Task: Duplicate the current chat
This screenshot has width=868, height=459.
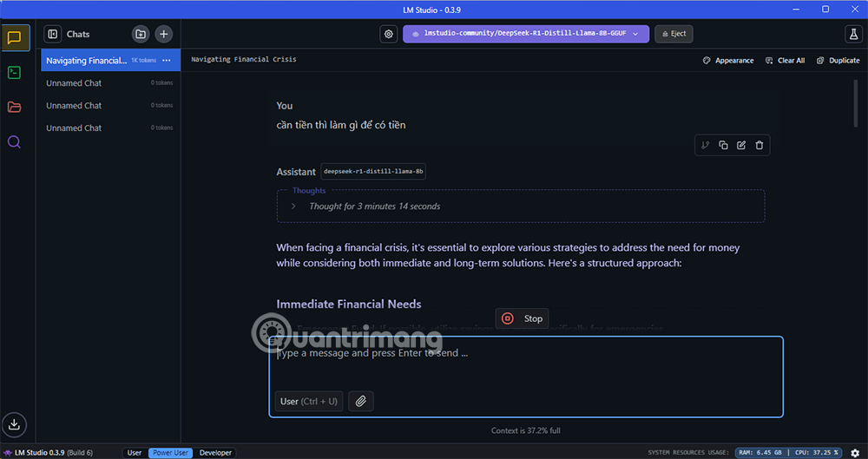Action: (x=838, y=61)
